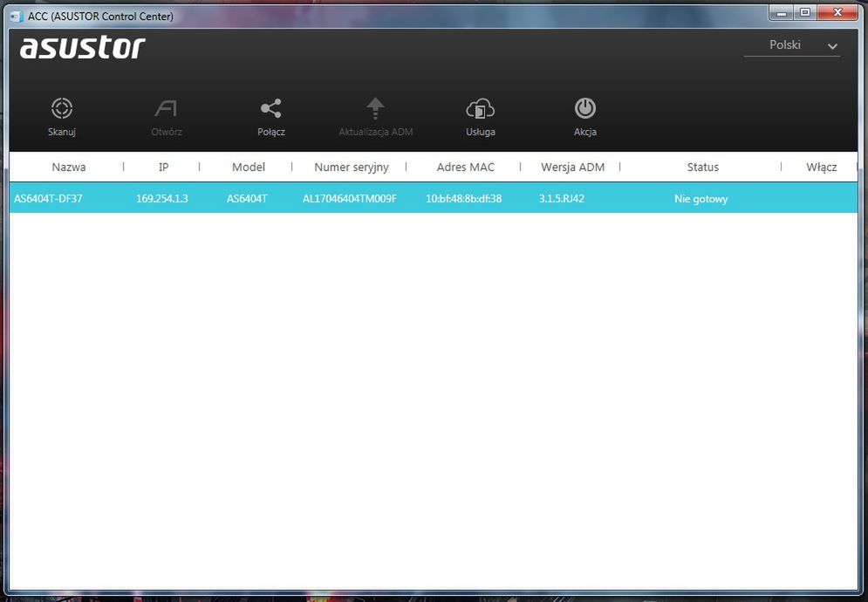Click the Wersja ADM column header
Image resolution: width=868 pixels, height=602 pixels.
tap(572, 168)
